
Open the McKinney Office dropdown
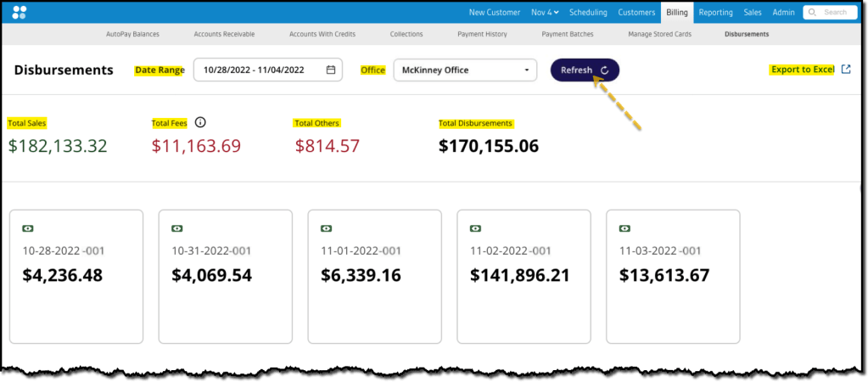465,70
